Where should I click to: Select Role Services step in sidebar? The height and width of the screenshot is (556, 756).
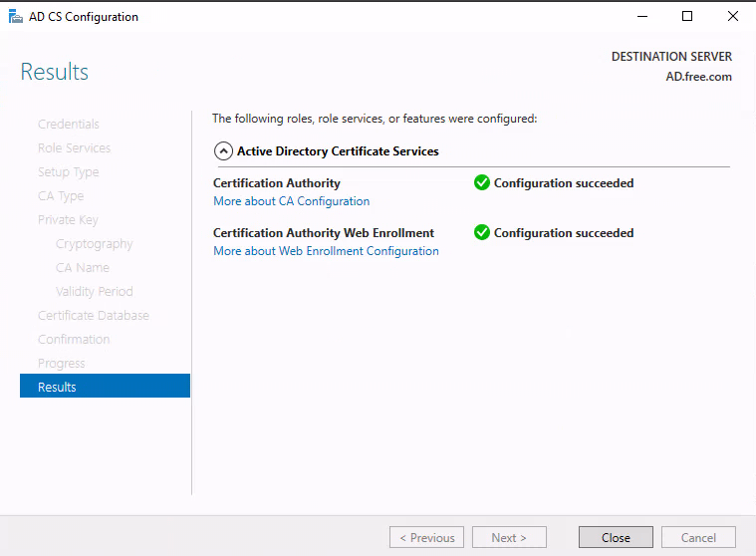(x=75, y=148)
